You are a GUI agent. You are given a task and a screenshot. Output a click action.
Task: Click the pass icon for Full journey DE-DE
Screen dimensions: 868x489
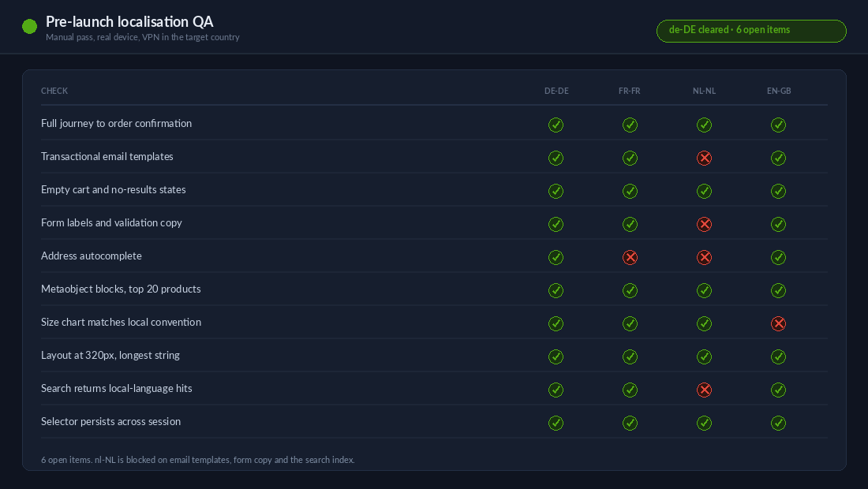click(x=556, y=125)
